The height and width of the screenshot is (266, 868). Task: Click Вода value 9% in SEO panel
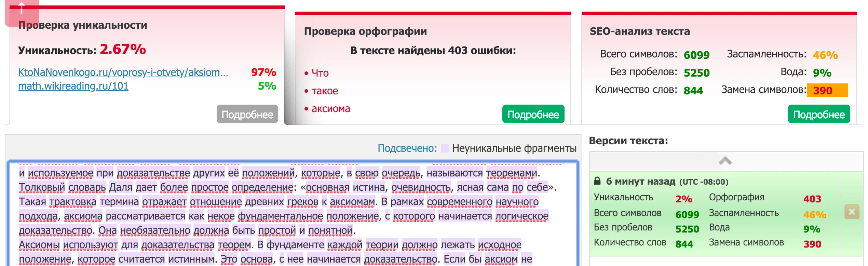tap(822, 72)
